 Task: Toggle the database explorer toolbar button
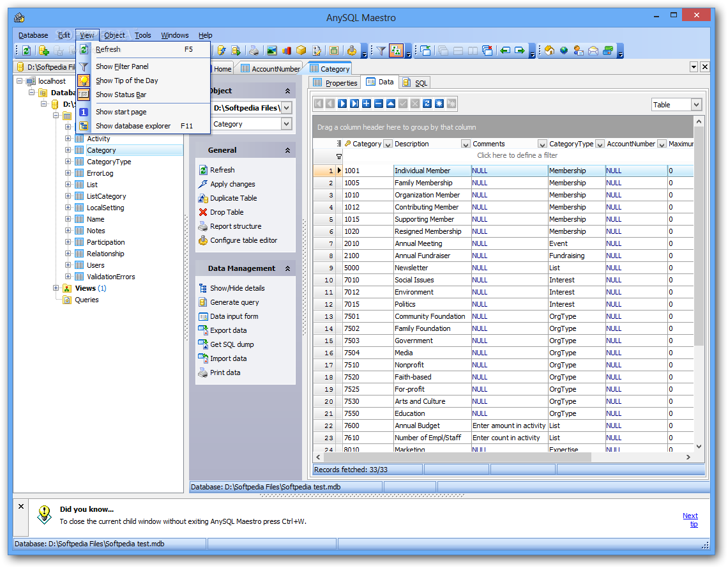point(396,50)
